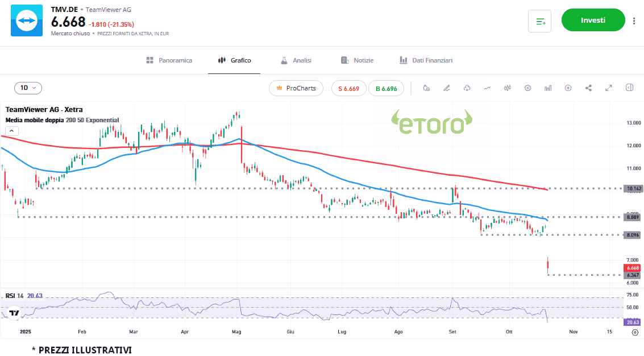This screenshot has width=644, height=356.
Task: Switch to the Panoramica tab
Action: click(x=169, y=60)
